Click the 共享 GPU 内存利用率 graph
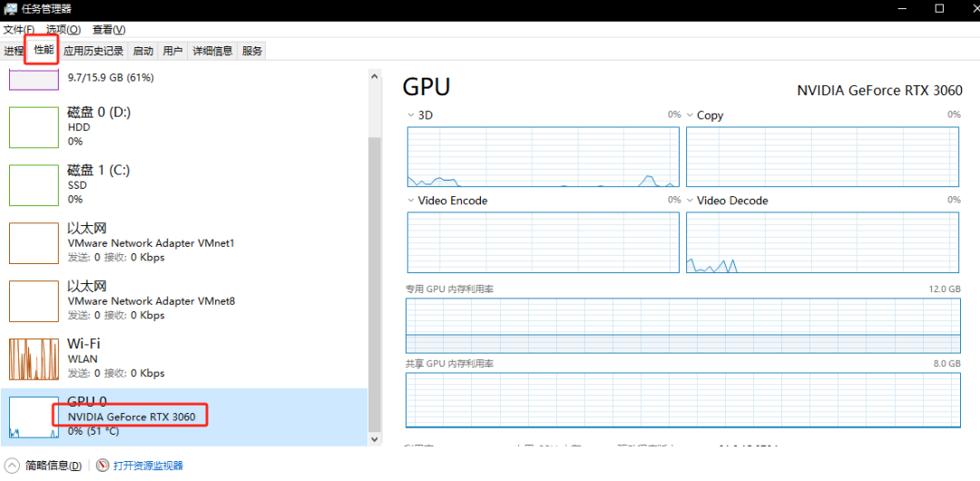980x481 pixels. (x=683, y=399)
